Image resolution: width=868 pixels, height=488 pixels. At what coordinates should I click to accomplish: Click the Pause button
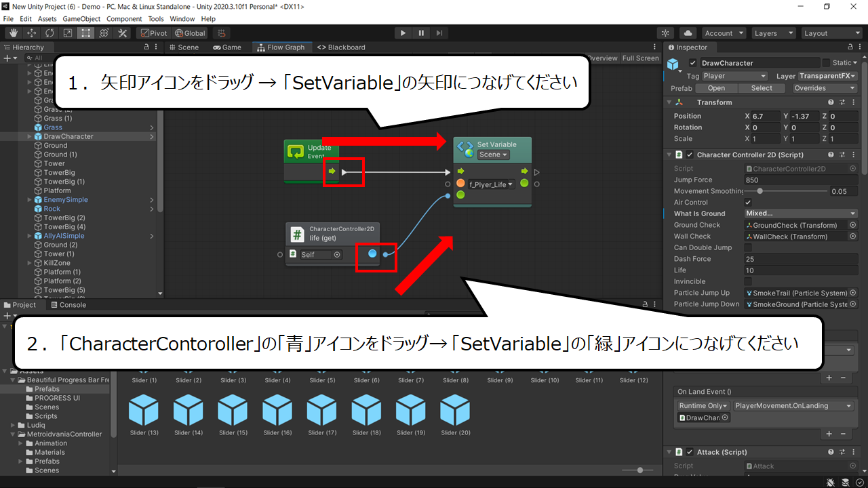pyautogui.click(x=421, y=33)
